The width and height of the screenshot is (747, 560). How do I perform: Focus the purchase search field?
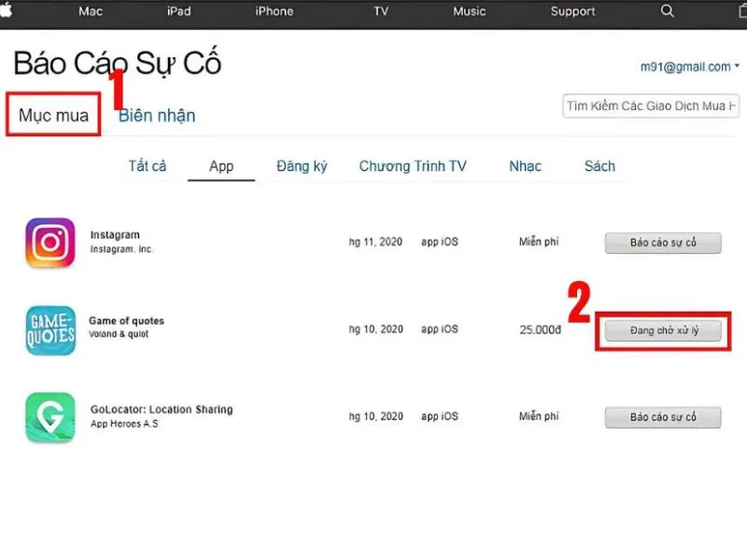coord(651,105)
